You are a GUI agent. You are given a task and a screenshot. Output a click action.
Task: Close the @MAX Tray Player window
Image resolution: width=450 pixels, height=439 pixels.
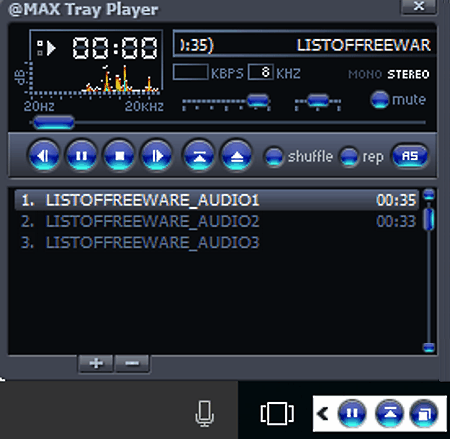point(419,6)
